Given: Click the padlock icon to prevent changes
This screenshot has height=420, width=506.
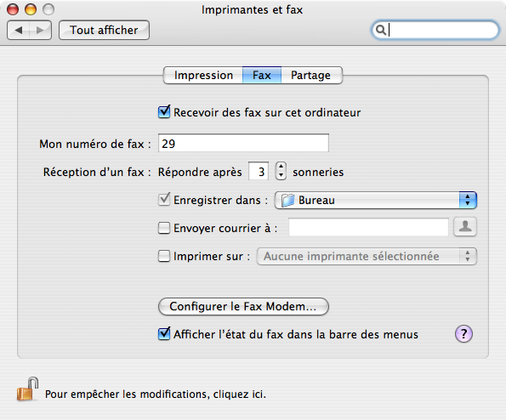Looking at the screenshot, I should click(x=27, y=389).
